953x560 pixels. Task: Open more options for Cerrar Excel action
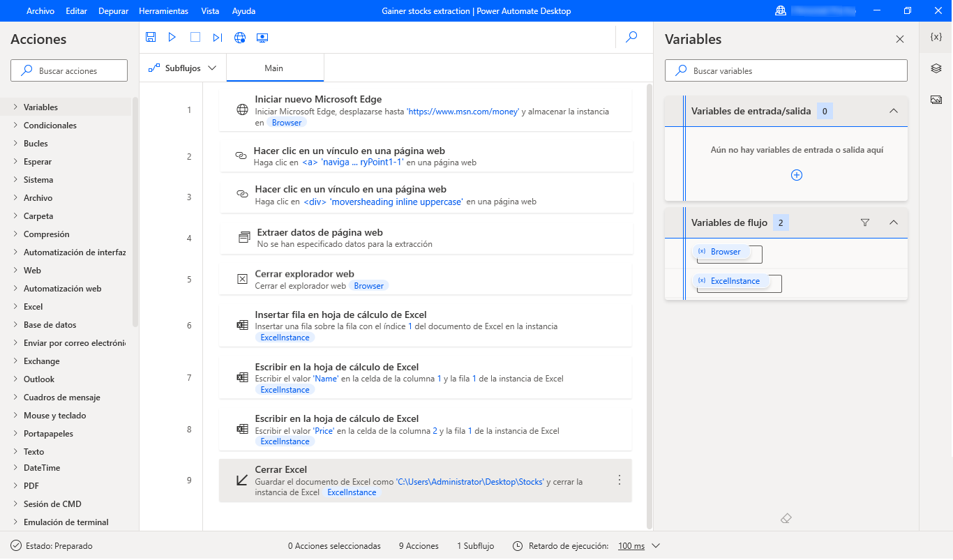[619, 480]
